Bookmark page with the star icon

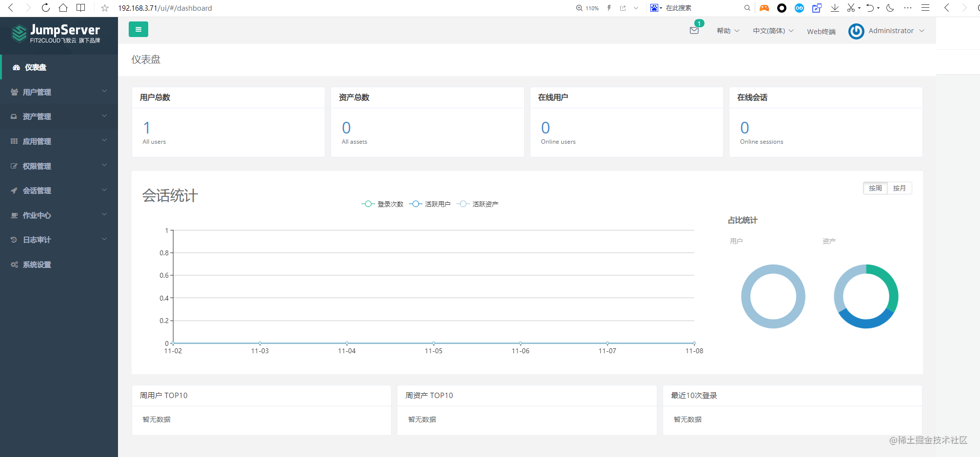(105, 8)
